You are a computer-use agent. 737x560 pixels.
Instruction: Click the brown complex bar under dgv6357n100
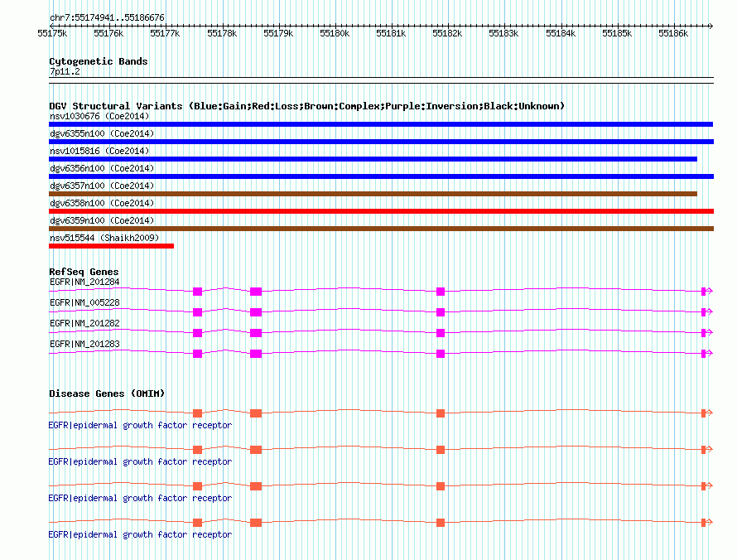coord(373,194)
